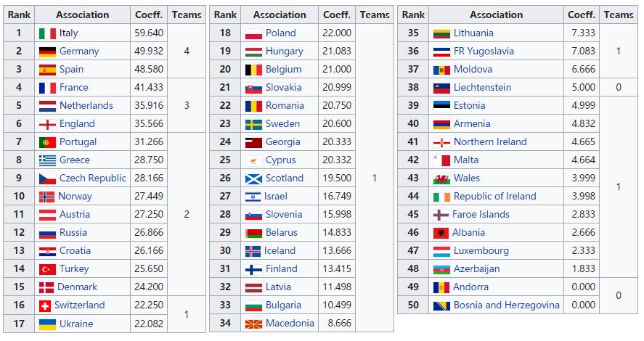
Task: Click the Scotland flag icon
Action: click(253, 178)
